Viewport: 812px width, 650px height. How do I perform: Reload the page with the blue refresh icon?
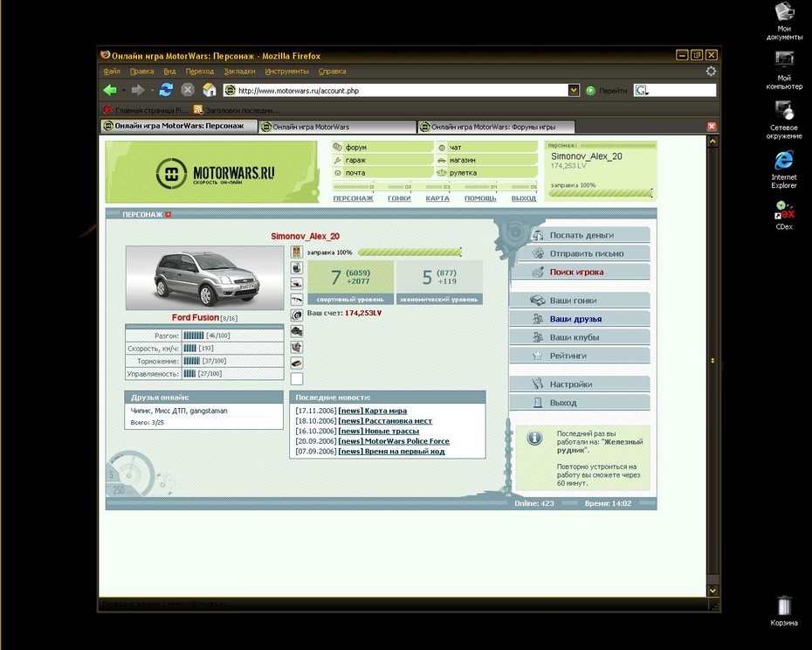coord(166,90)
